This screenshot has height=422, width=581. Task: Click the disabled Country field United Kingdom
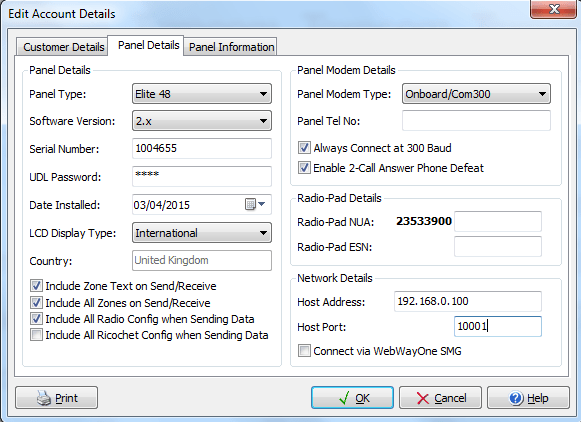(x=202, y=260)
